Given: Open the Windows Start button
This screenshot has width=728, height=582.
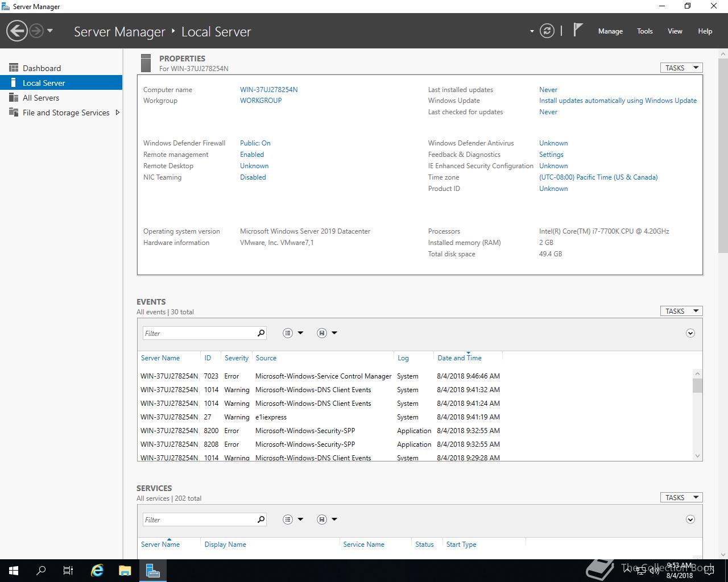Looking at the screenshot, I should 14,571.
